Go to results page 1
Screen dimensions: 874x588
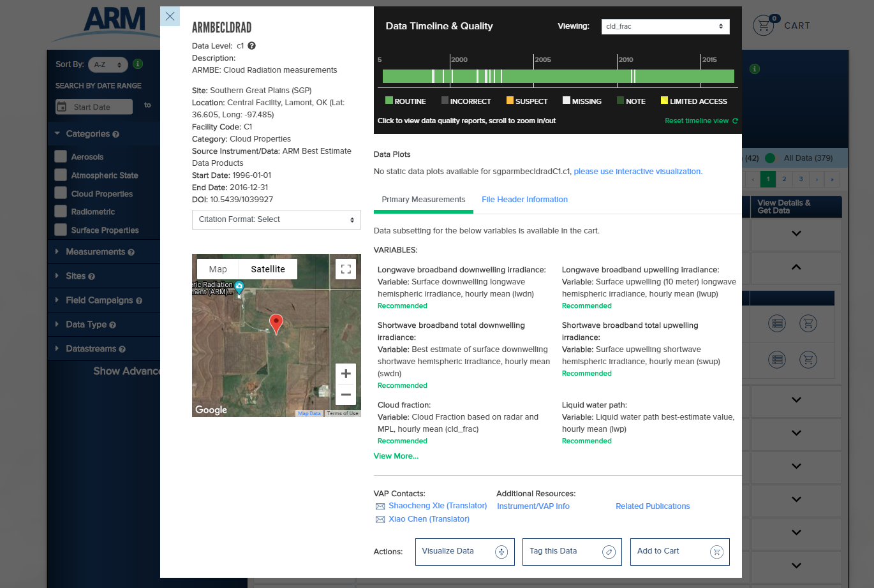(x=768, y=179)
